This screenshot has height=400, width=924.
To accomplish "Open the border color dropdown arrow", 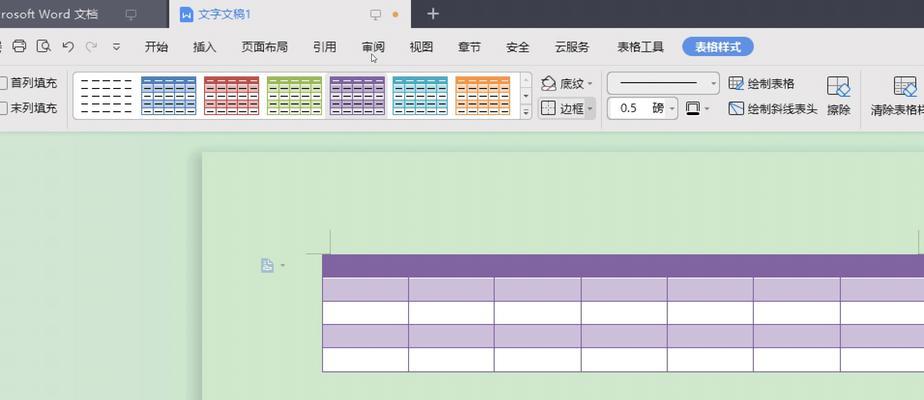I will [707, 108].
